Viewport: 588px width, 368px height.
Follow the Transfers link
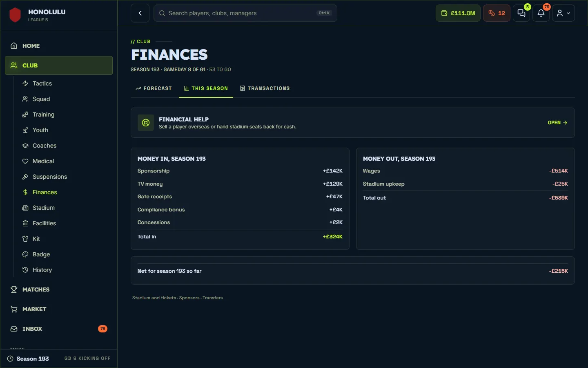(213, 298)
